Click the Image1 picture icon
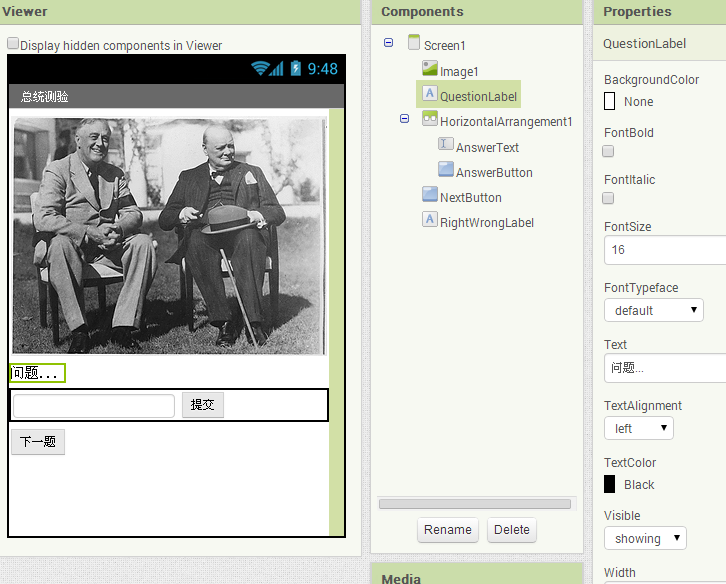This screenshot has height=584, width=726. [x=430, y=69]
